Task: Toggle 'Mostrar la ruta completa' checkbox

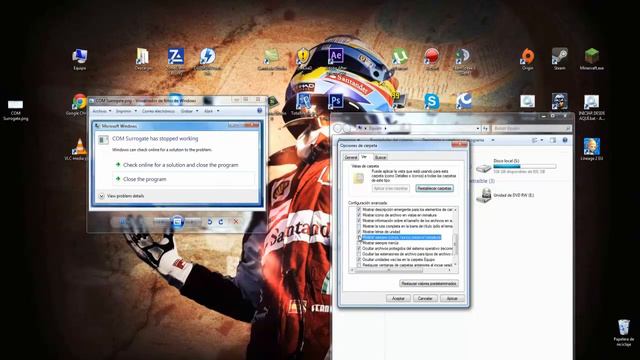Action: coord(359,226)
